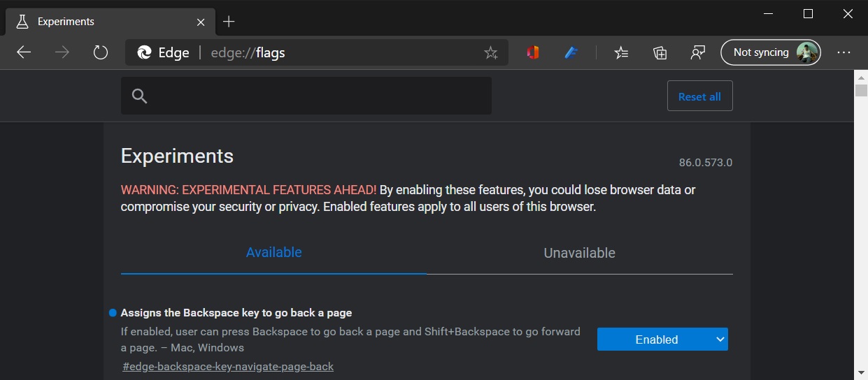The image size is (868, 380).
Task: Go back using the browser back arrow
Action: click(24, 52)
